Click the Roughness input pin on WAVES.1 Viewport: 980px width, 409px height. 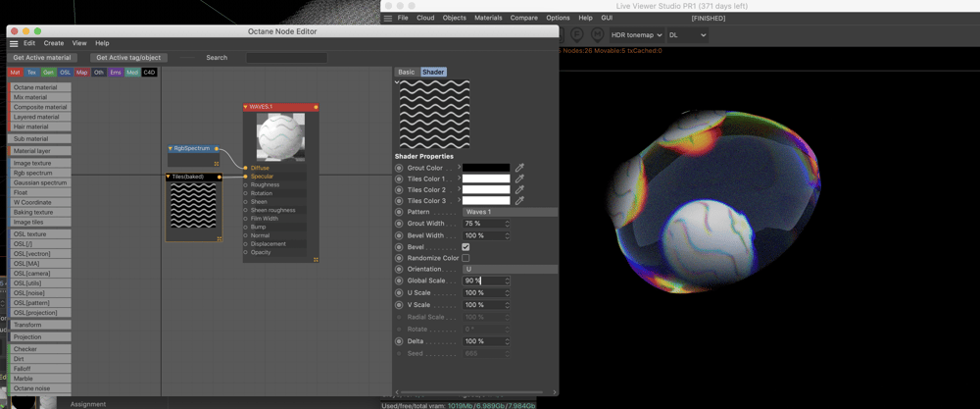tap(246, 184)
